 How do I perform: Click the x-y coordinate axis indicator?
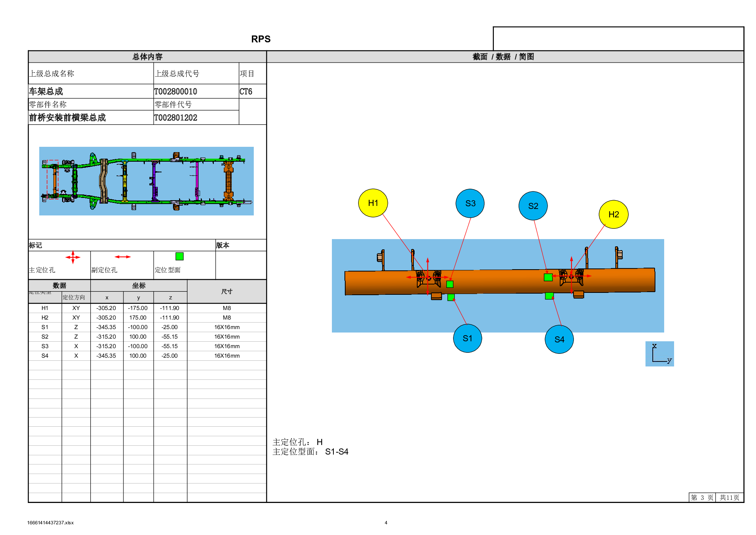point(659,354)
